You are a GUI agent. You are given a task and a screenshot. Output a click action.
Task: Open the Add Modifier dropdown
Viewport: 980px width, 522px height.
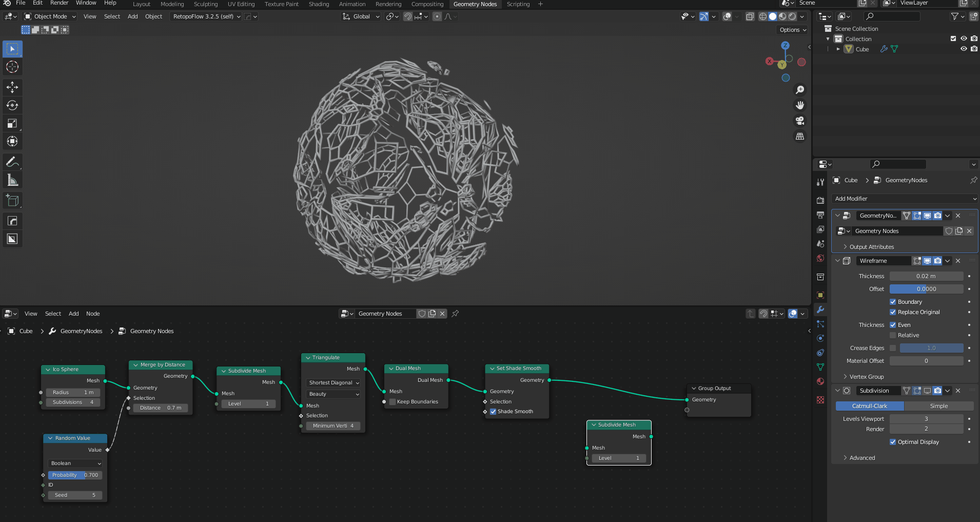click(x=904, y=199)
